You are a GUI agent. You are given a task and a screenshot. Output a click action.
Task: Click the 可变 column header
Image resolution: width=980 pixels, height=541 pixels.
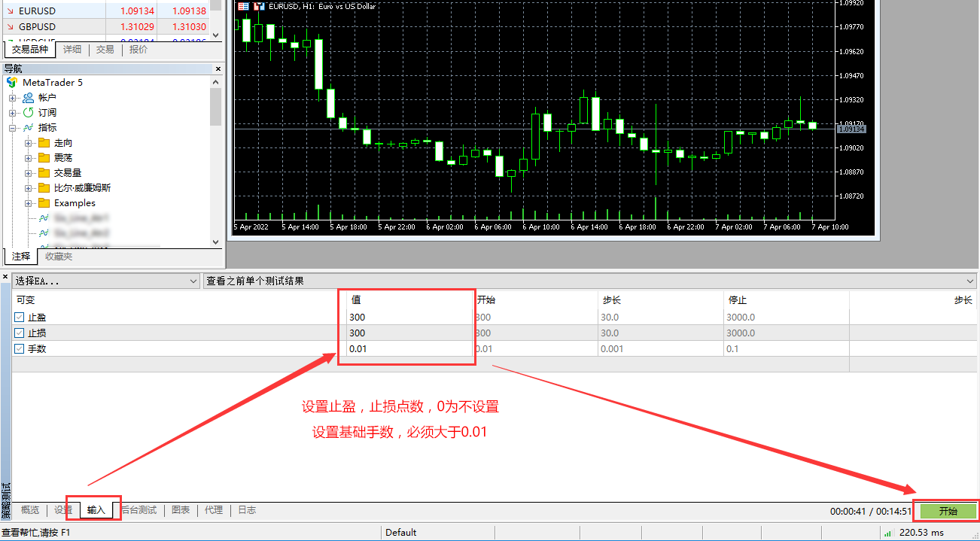point(178,299)
